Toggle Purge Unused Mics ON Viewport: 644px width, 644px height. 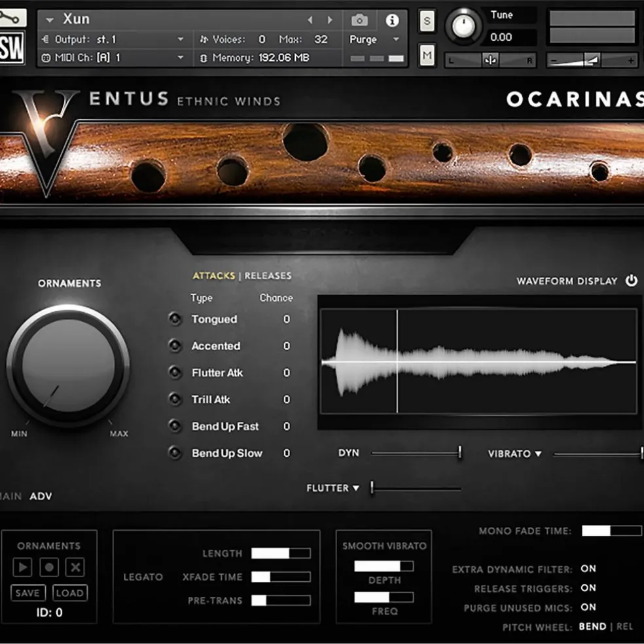pyautogui.click(x=588, y=607)
